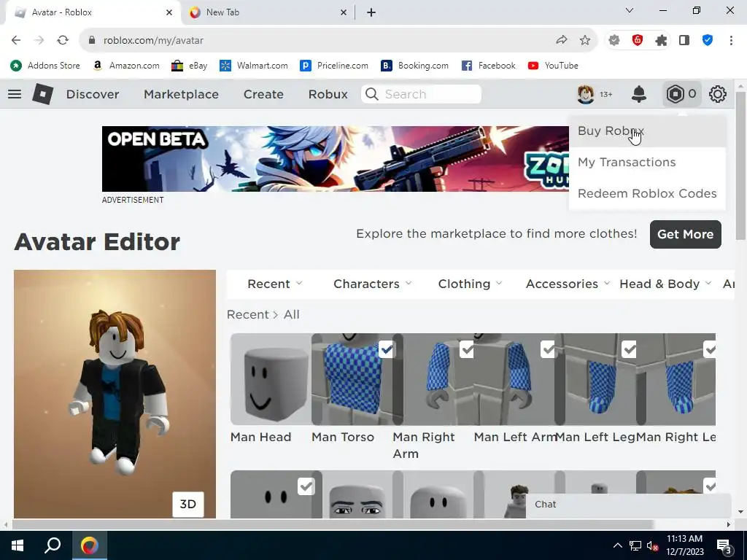Expand the Head & Body category dropdown
This screenshot has height=560, width=747.
665,284
